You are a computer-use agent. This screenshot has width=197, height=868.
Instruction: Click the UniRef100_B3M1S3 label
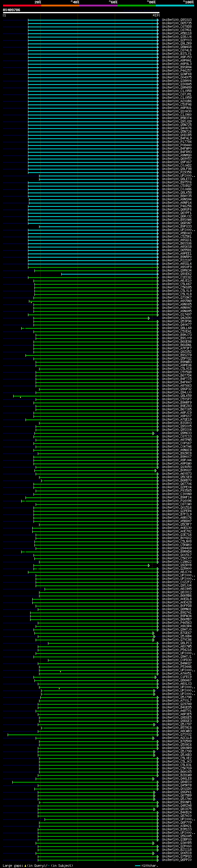177,829
